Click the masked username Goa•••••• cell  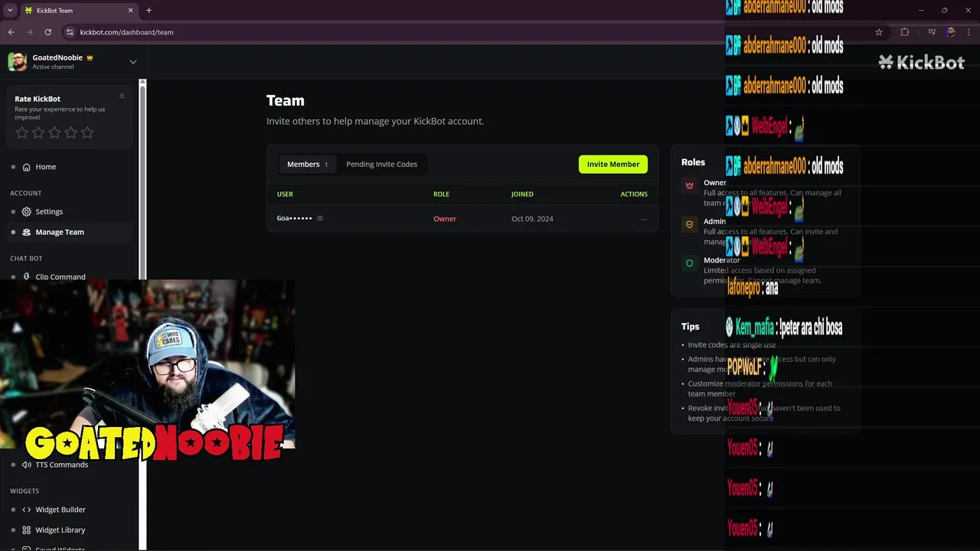point(295,219)
